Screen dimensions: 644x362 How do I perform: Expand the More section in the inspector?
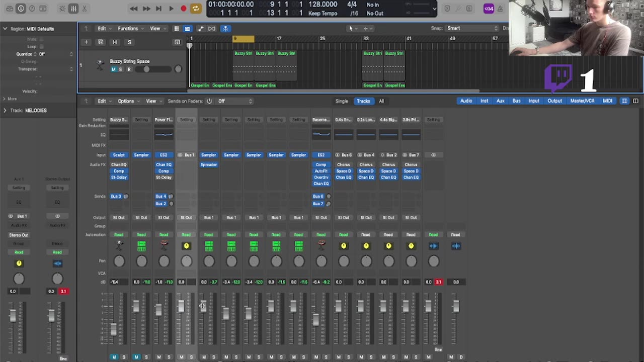click(5, 99)
